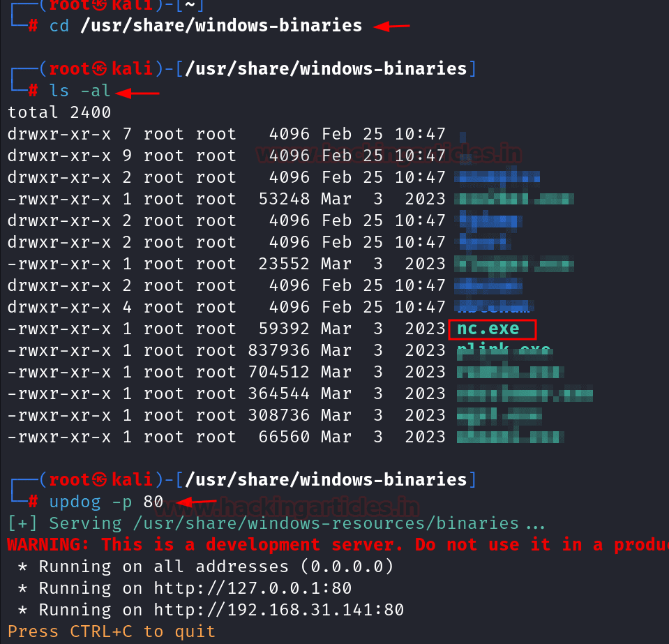Click the 'Press CTRL+C to quit' line
This screenshot has height=644, width=669.
point(112,631)
